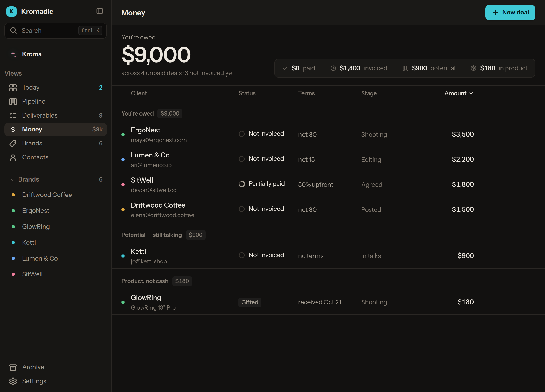Toggle the ErgoNest Not invoiced status circle
The height and width of the screenshot is (392, 545).
(x=242, y=134)
